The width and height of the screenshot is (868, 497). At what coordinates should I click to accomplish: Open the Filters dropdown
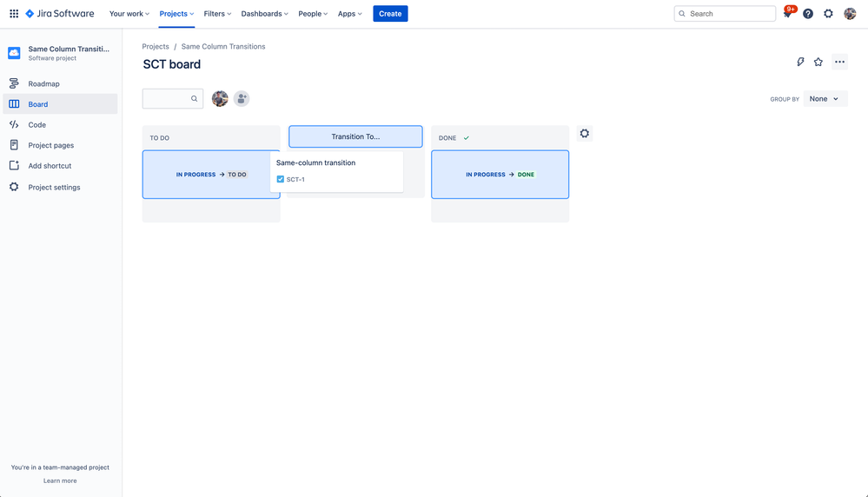(217, 13)
